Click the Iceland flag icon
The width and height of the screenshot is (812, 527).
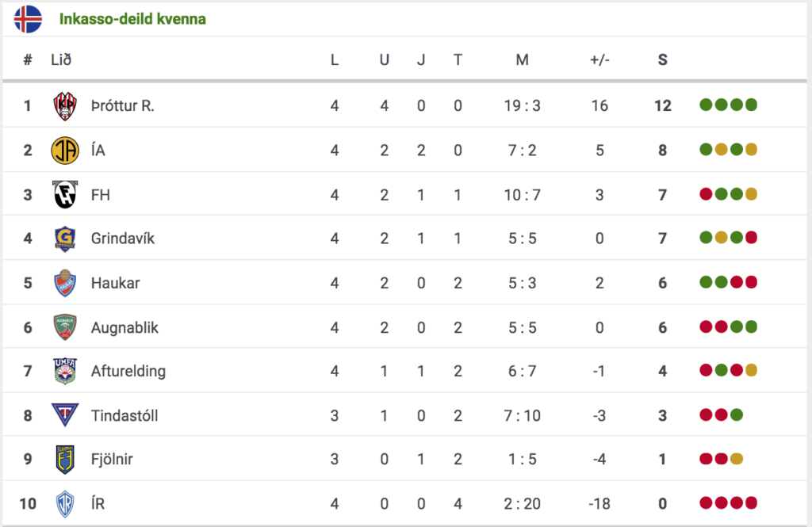click(28, 19)
